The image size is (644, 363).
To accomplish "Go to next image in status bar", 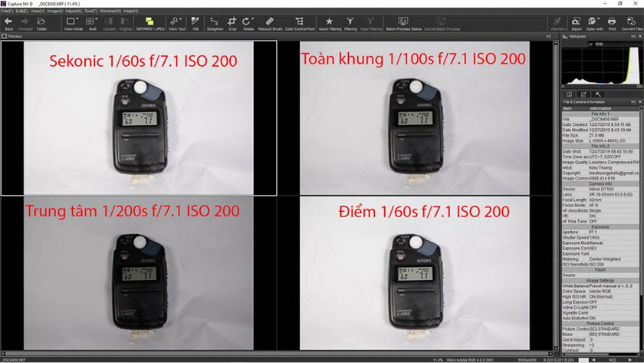I will click(x=630, y=360).
